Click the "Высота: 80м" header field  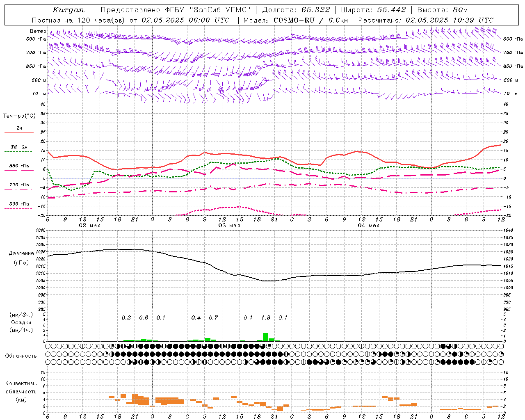coord(443,10)
